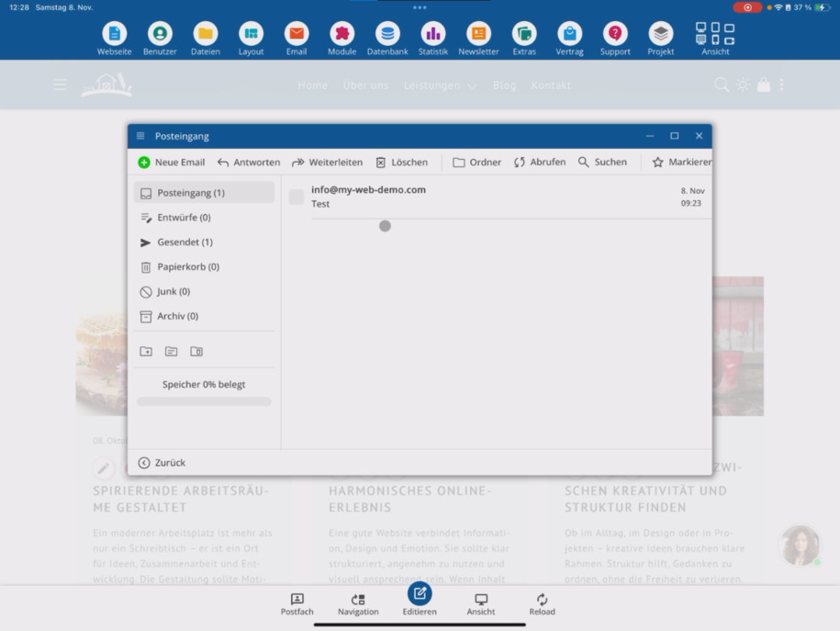Click the Editieren pencil icon
This screenshot has height=631, width=840.
(x=420, y=593)
